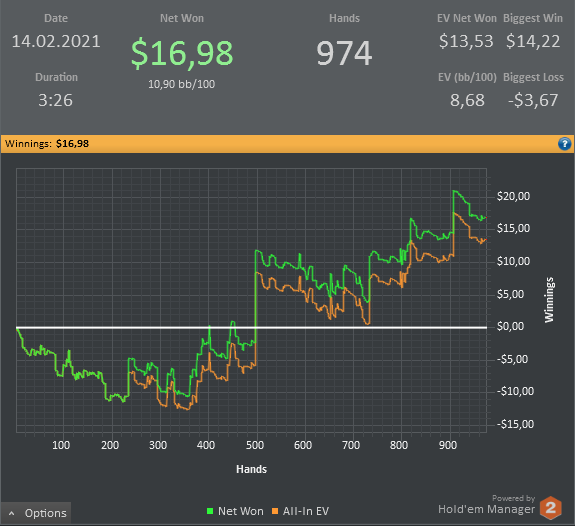
Task: Click the 500 x-axis tick label
Action: point(254,445)
